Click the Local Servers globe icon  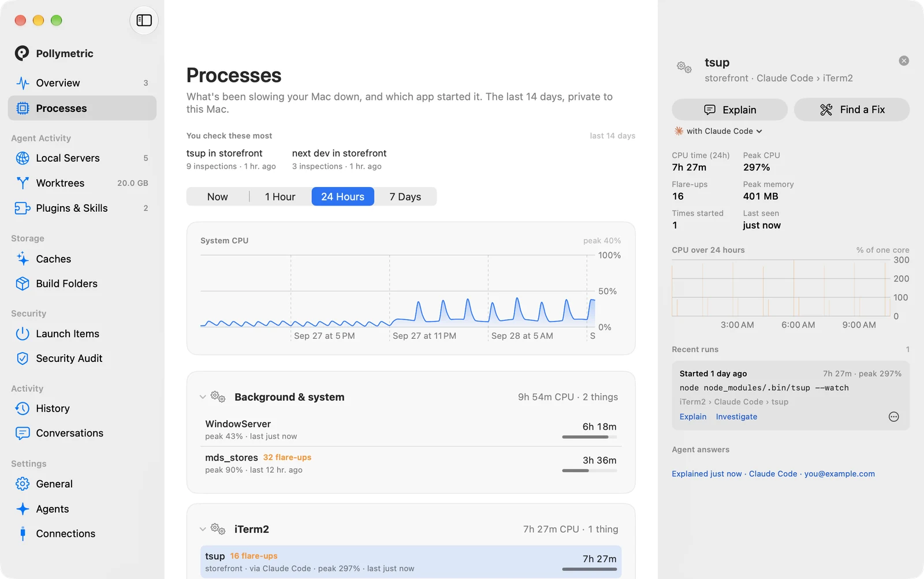23,158
